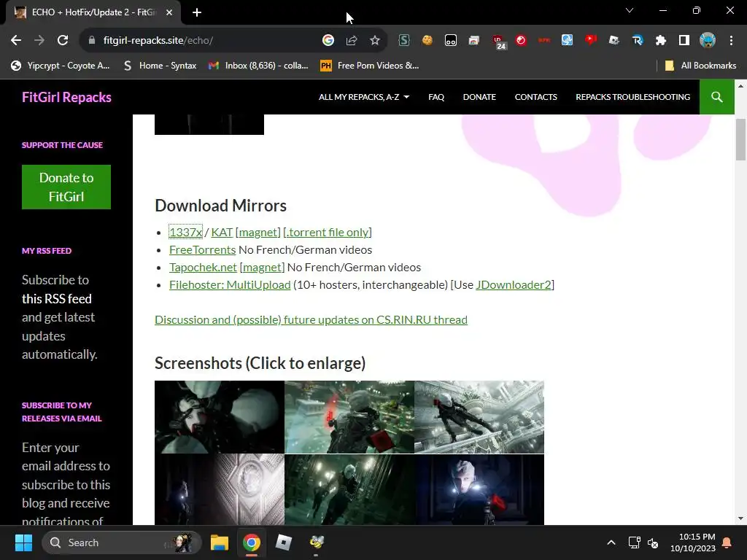The height and width of the screenshot is (560, 747).
Task: Open the extension with the 24 badge
Action: 498,42
